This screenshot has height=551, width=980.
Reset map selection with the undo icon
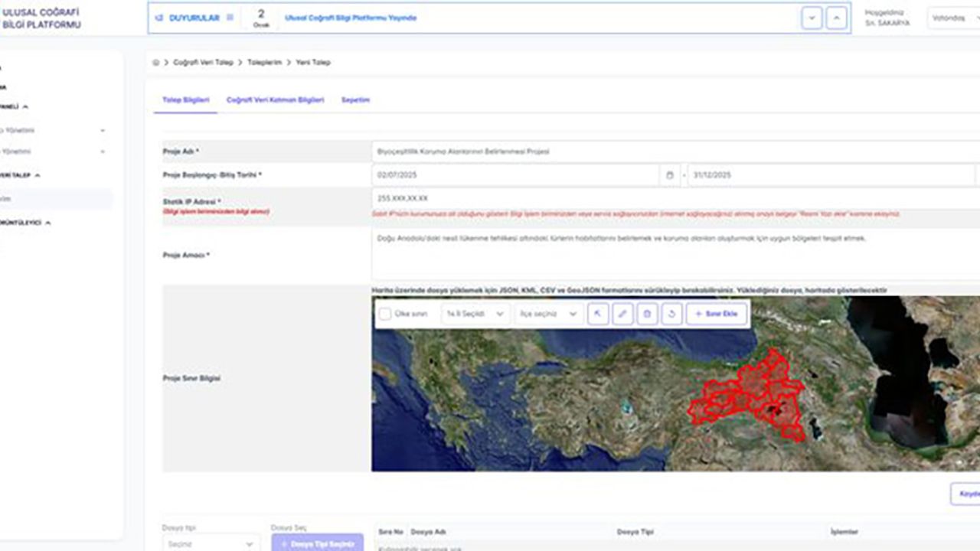671,314
